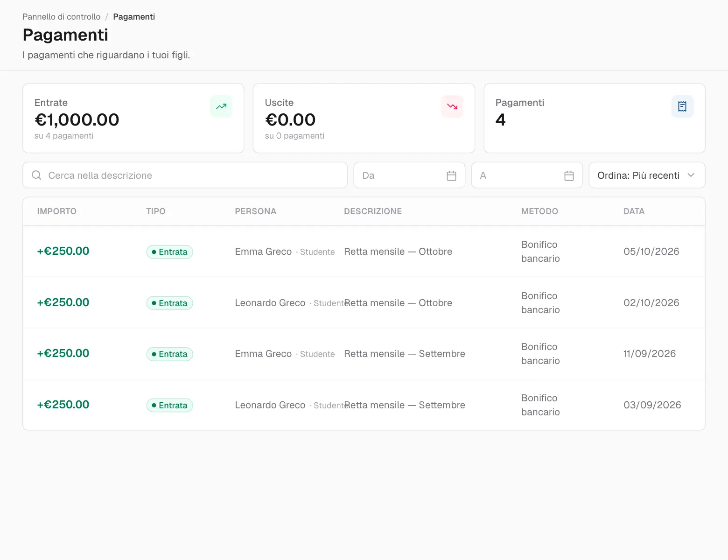Click the DESCRIZIONE column header
Image resolution: width=728 pixels, height=560 pixels.
(x=373, y=211)
